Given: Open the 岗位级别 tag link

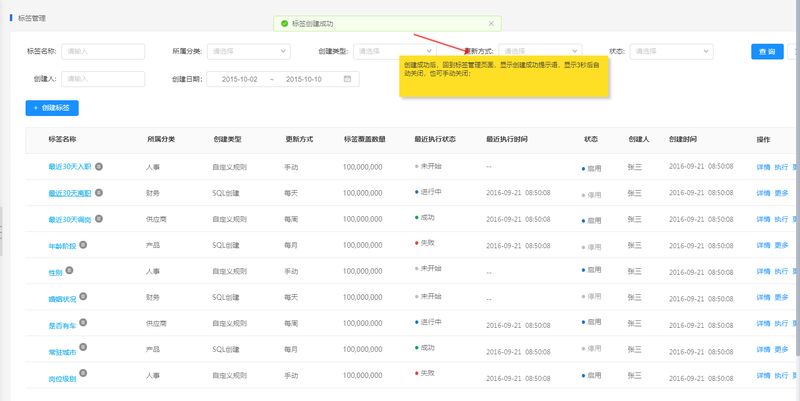Looking at the screenshot, I should click(62, 379).
